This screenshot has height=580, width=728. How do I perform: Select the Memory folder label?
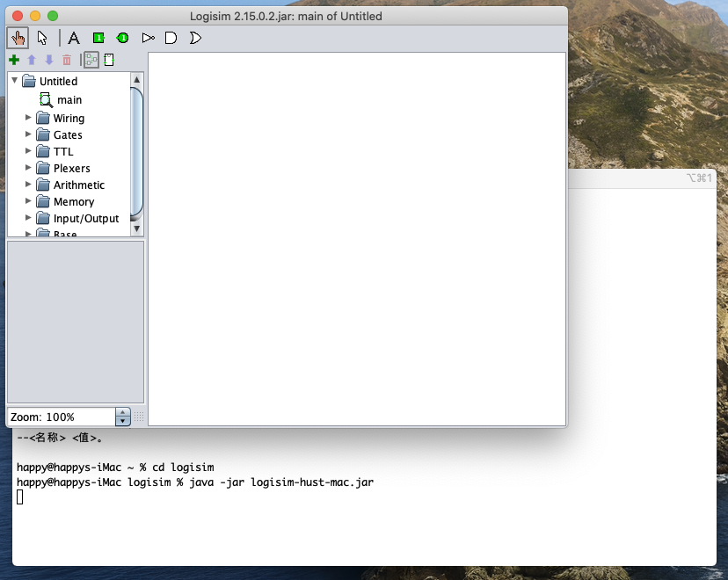pyautogui.click(x=74, y=202)
